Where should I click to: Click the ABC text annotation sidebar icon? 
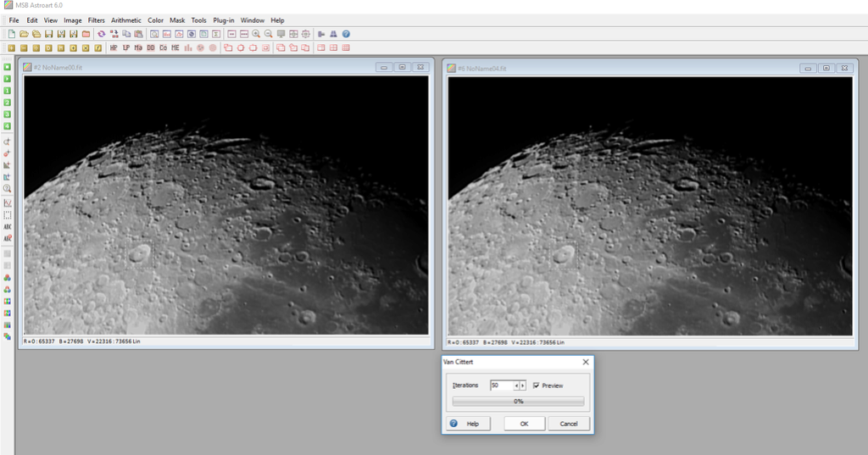coord(7,227)
